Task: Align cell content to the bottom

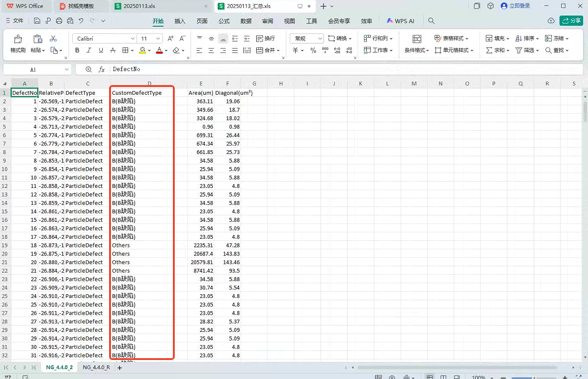Action: (223, 38)
